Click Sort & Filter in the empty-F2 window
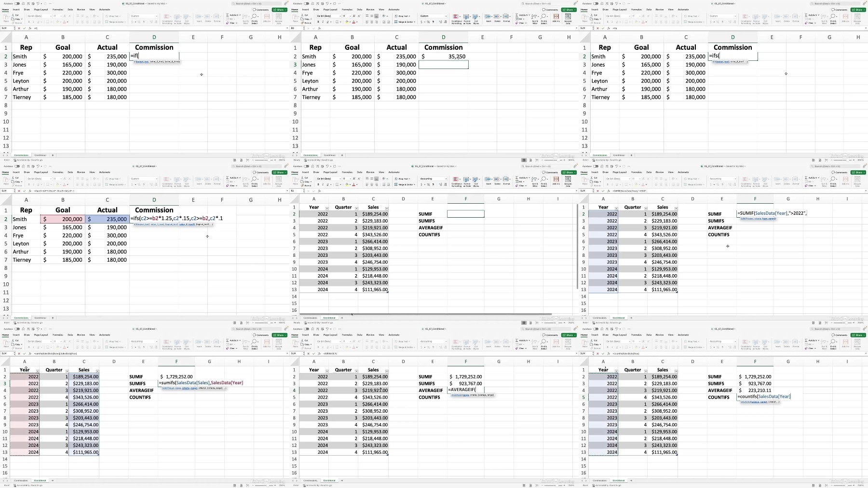868x488 pixels. tap(535, 181)
